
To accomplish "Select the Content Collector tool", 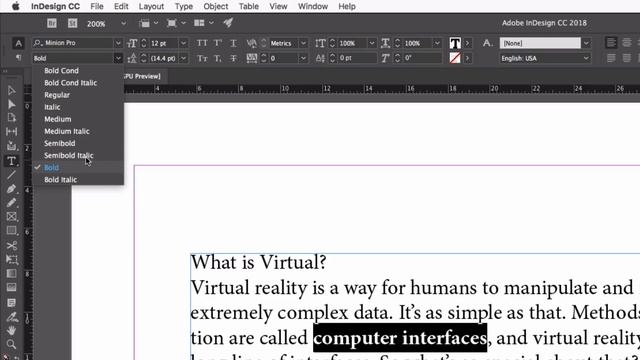I will click(x=11, y=146).
